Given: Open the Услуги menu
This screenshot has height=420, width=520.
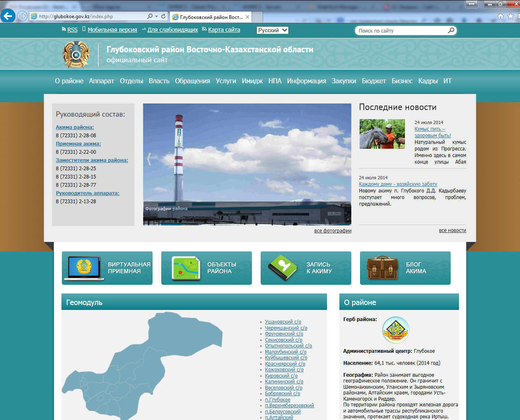Looking at the screenshot, I should (x=226, y=81).
